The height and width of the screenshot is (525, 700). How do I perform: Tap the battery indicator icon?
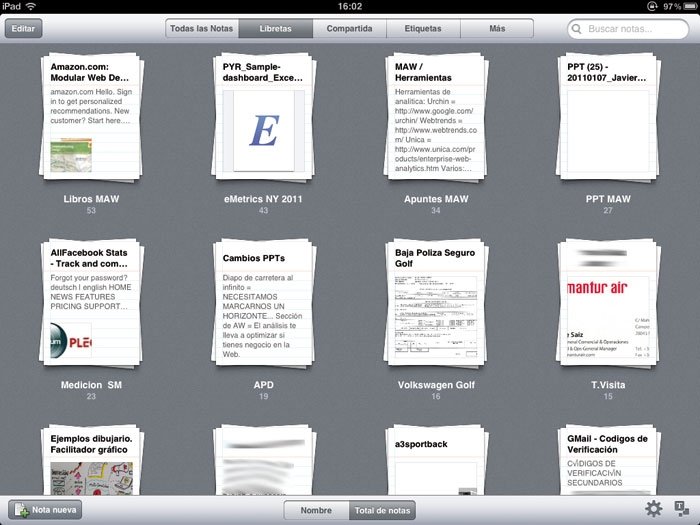click(690, 6)
